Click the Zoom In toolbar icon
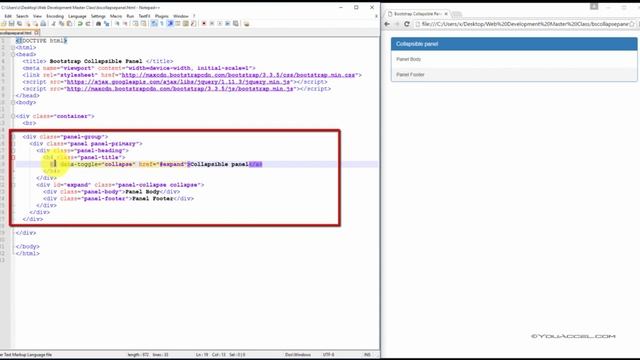 point(118,24)
